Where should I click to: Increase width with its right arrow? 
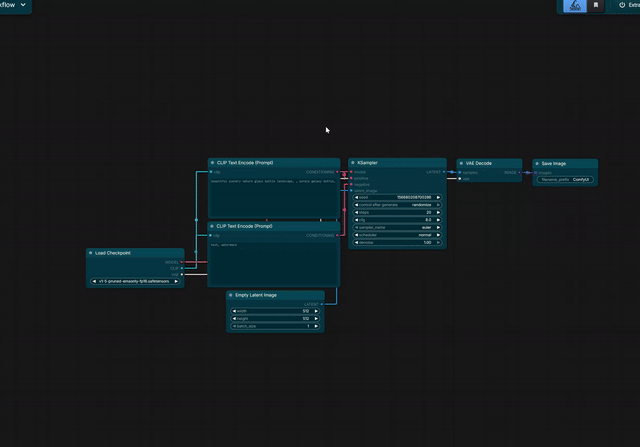pyautogui.click(x=316, y=311)
